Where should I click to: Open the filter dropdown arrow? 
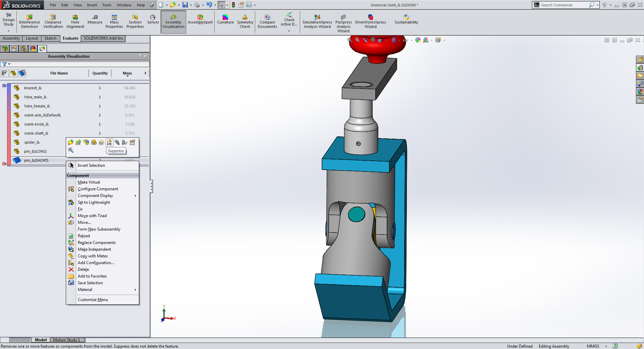tap(9, 64)
